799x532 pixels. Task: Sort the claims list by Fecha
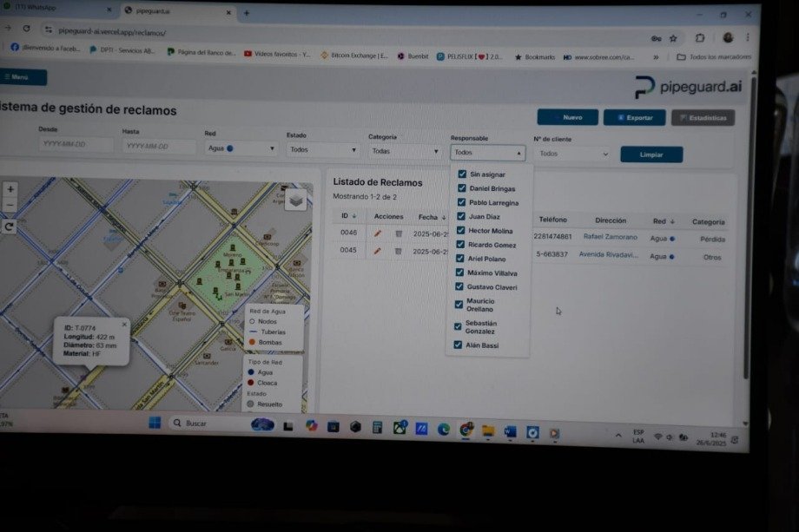click(x=432, y=217)
